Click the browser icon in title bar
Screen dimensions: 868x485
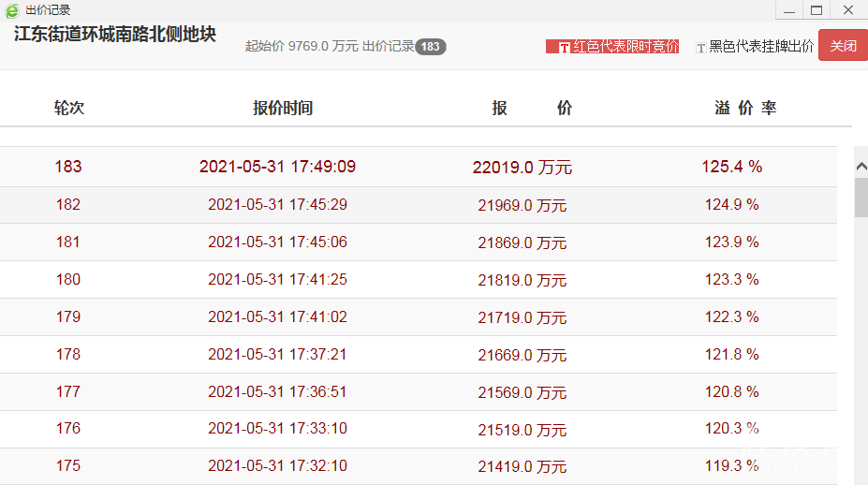[x=12, y=10]
